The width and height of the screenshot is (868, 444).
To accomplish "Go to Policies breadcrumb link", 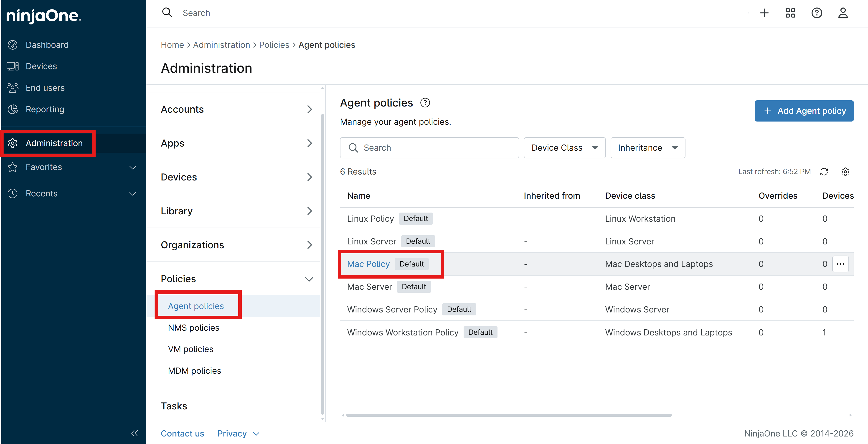I will tap(274, 45).
